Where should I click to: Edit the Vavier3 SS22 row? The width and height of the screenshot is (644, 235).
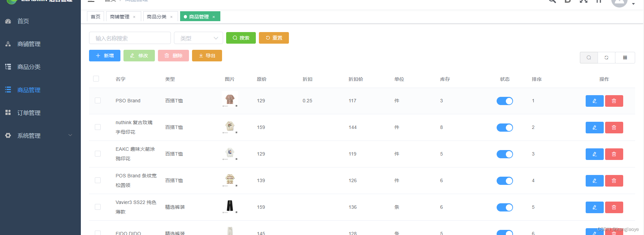click(595, 207)
